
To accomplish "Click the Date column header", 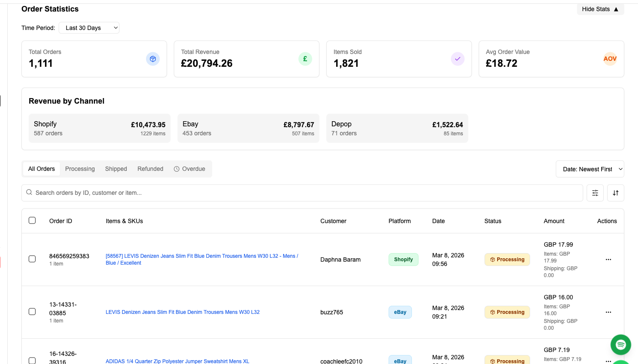I will [438, 221].
